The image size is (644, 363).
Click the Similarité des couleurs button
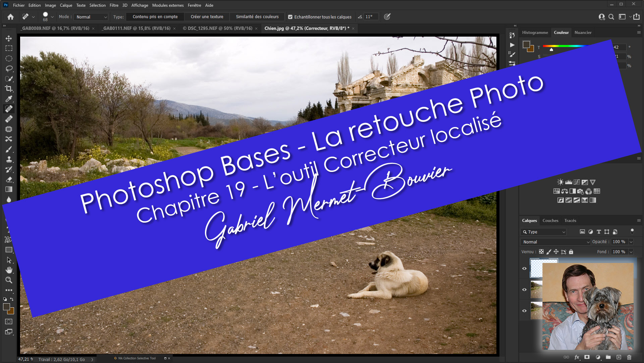click(x=257, y=17)
